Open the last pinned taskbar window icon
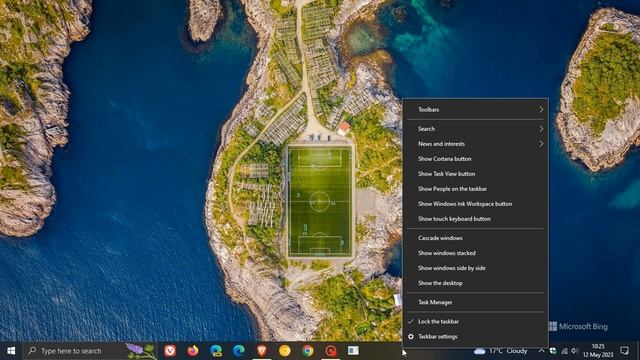The image size is (640, 360). [x=353, y=351]
